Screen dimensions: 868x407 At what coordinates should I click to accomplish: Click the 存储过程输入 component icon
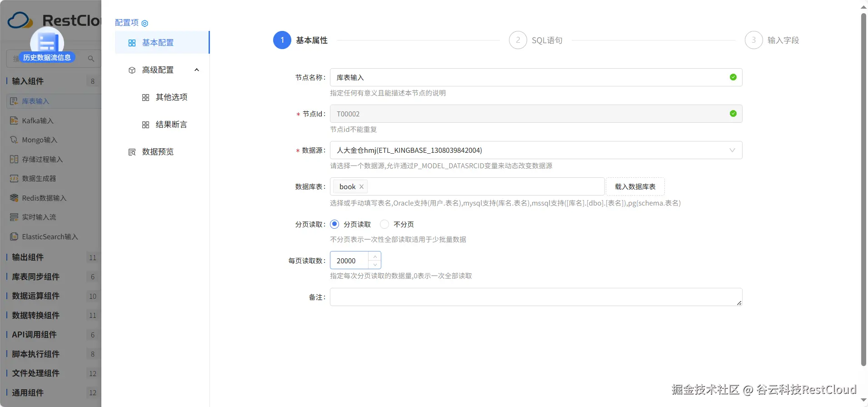coord(14,159)
